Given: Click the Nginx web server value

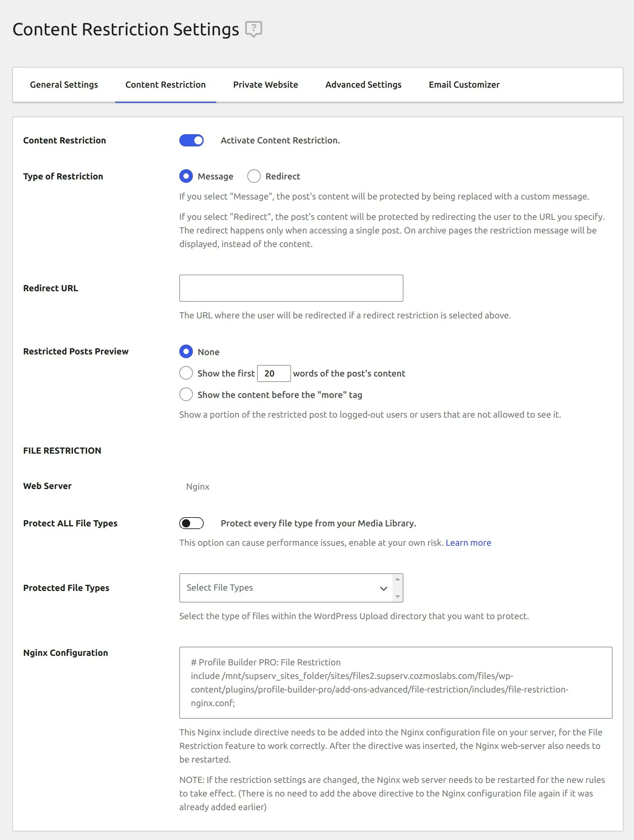Looking at the screenshot, I should [198, 487].
